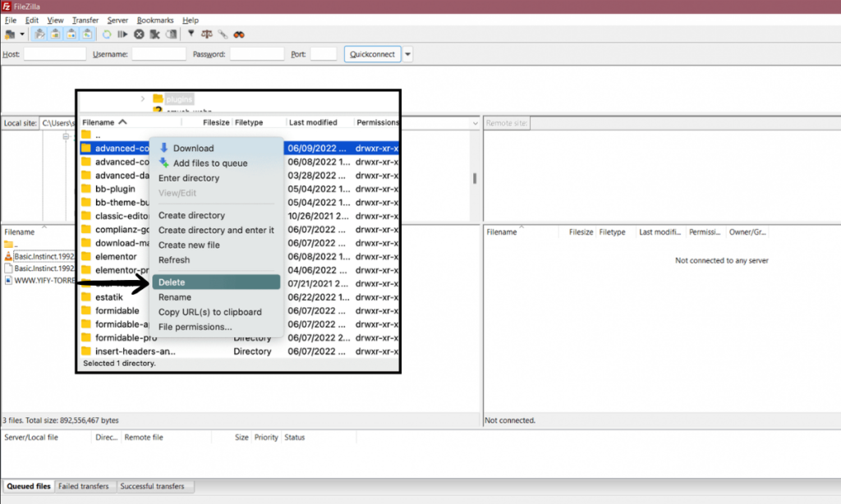The image size is (841, 504).
Task: Click the binoculars file search icon
Action: pos(239,34)
